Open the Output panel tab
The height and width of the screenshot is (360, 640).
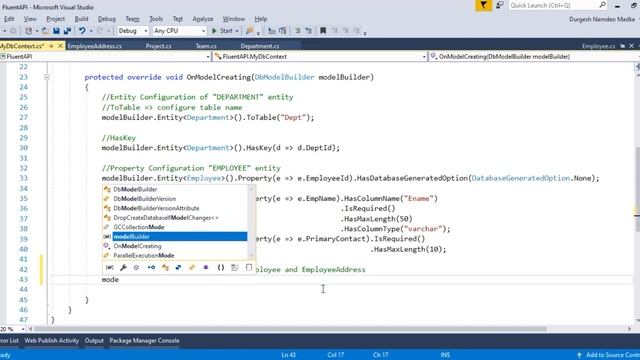pos(94,340)
